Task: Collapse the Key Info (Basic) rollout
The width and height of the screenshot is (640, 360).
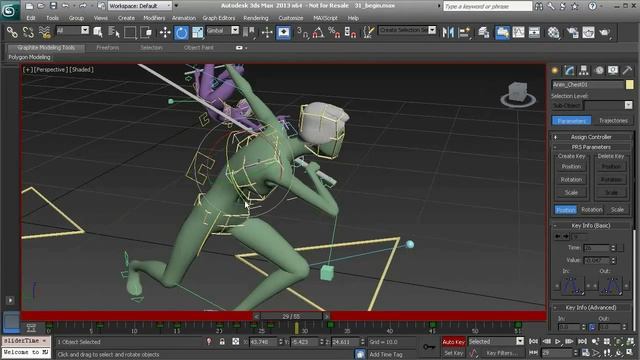Action: 591,225
